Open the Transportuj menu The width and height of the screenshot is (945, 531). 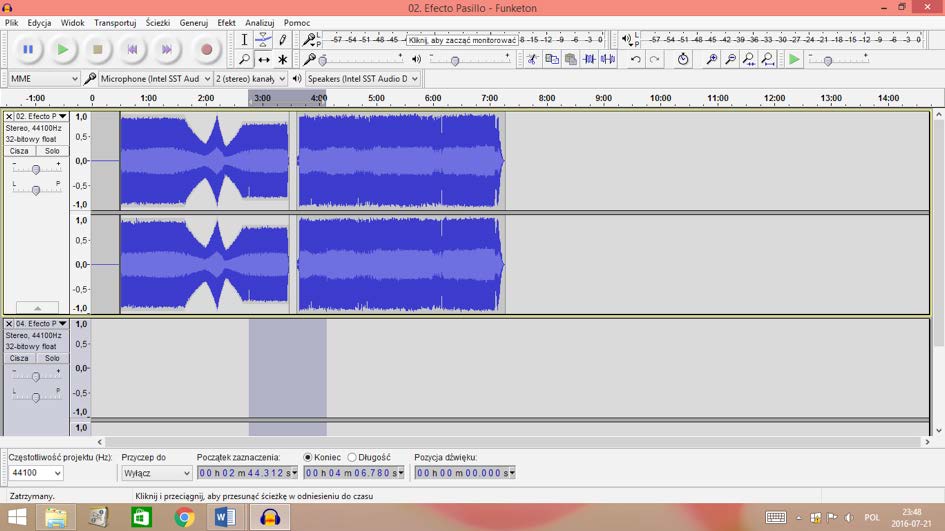click(115, 23)
